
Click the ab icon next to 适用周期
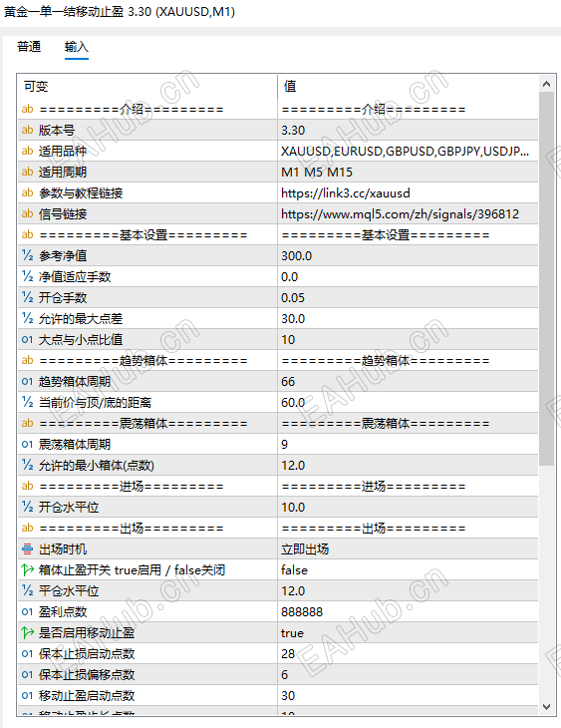(27, 172)
